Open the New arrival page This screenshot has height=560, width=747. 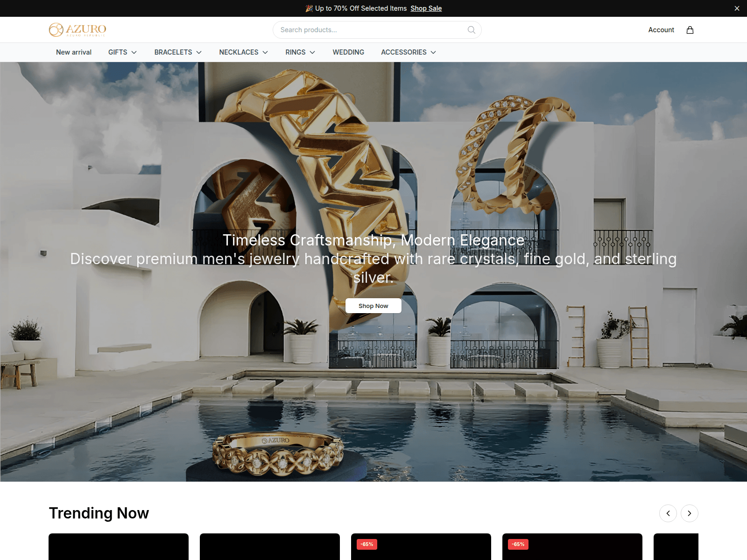[74, 52]
